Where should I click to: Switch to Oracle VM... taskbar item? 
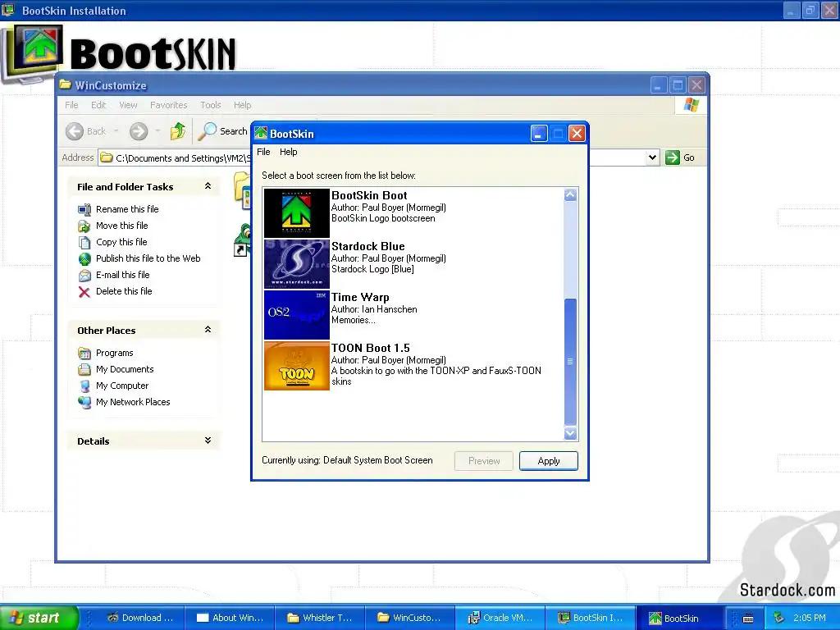coord(500,618)
